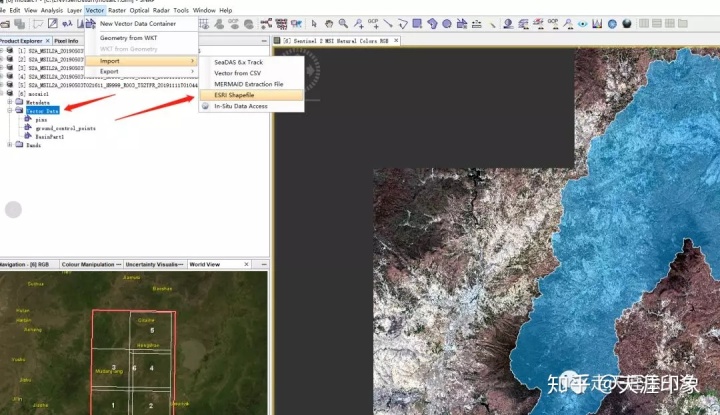Select ground_control_points vector node
Screen dimensions: 720x415
66,128
